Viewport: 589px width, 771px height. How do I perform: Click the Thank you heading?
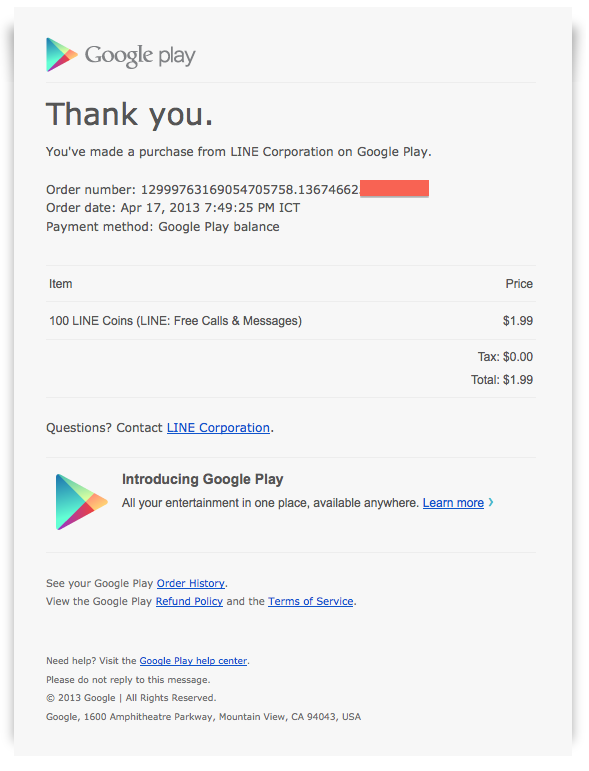pos(129,114)
